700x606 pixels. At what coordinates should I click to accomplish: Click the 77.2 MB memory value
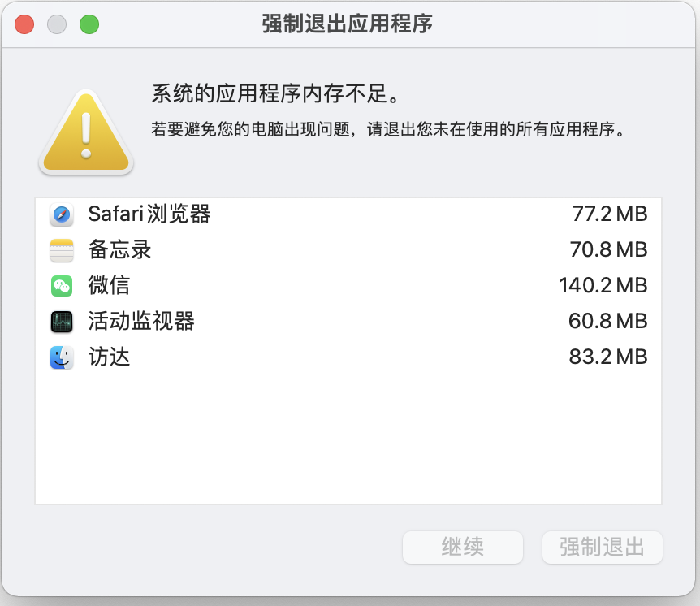[x=609, y=214]
